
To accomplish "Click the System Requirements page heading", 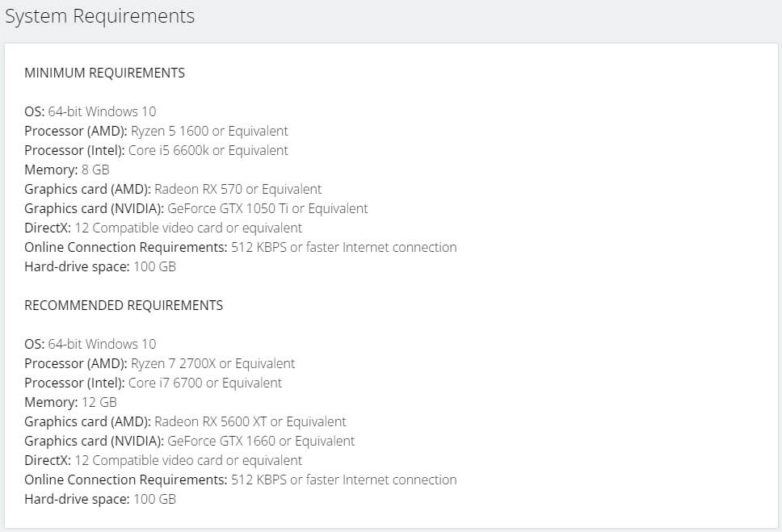I will [99, 16].
